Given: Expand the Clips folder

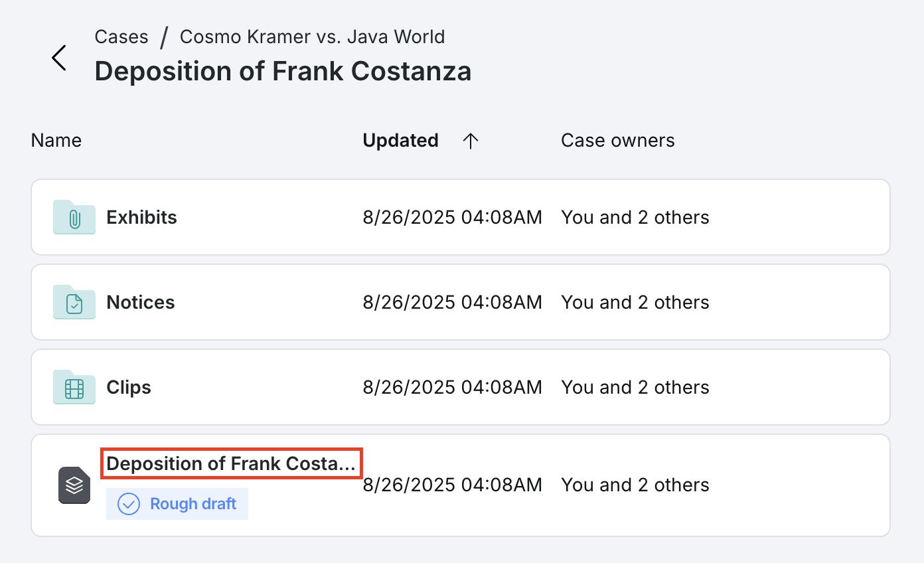Looking at the screenshot, I should [x=128, y=387].
